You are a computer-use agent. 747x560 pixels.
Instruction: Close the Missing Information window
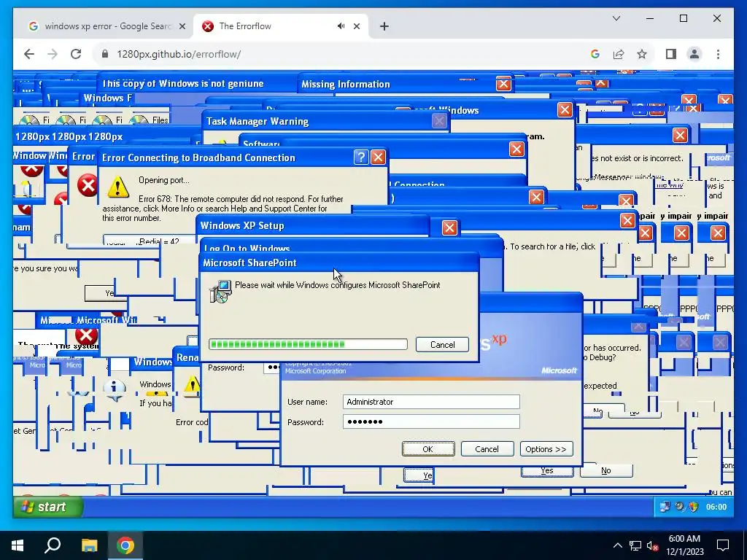click(x=503, y=85)
